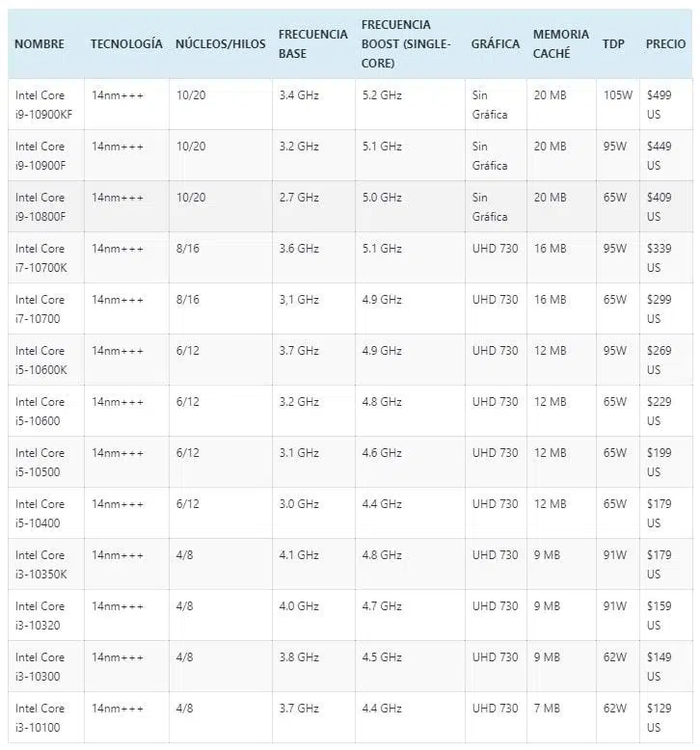The image size is (700, 750).
Task: Select the NÚCLEOS/HILOS header cell
Action: 220,44
